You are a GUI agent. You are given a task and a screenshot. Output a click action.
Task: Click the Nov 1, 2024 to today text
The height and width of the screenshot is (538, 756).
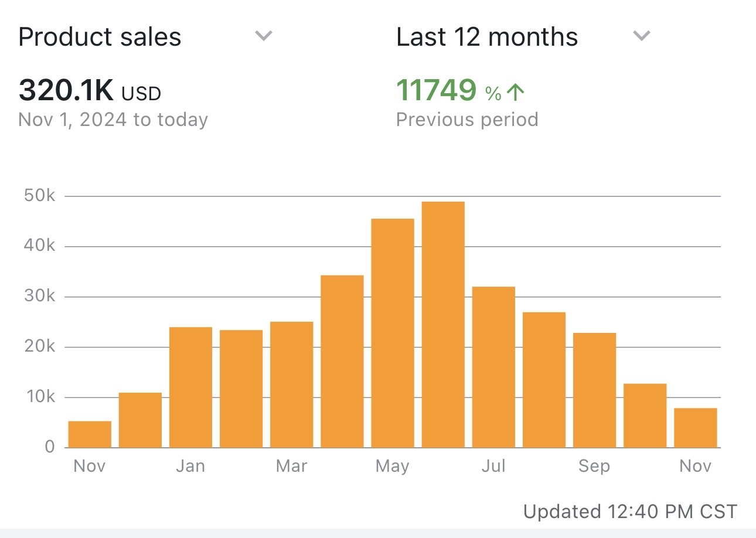click(x=113, y=120)
